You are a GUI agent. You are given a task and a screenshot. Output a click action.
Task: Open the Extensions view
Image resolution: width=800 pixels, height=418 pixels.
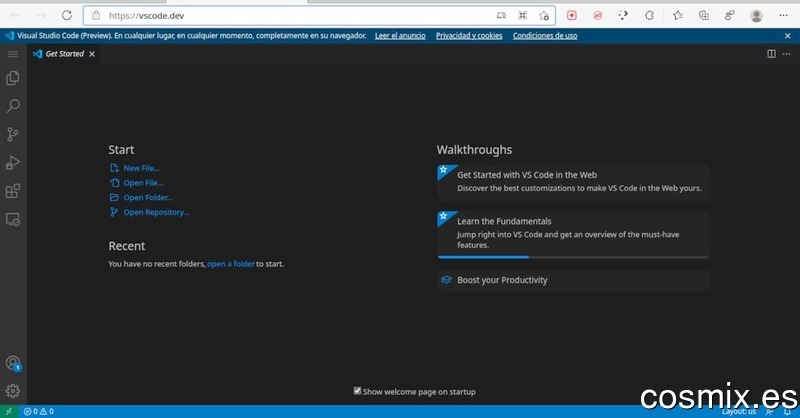pyautogui.click(x=13, y=191)
